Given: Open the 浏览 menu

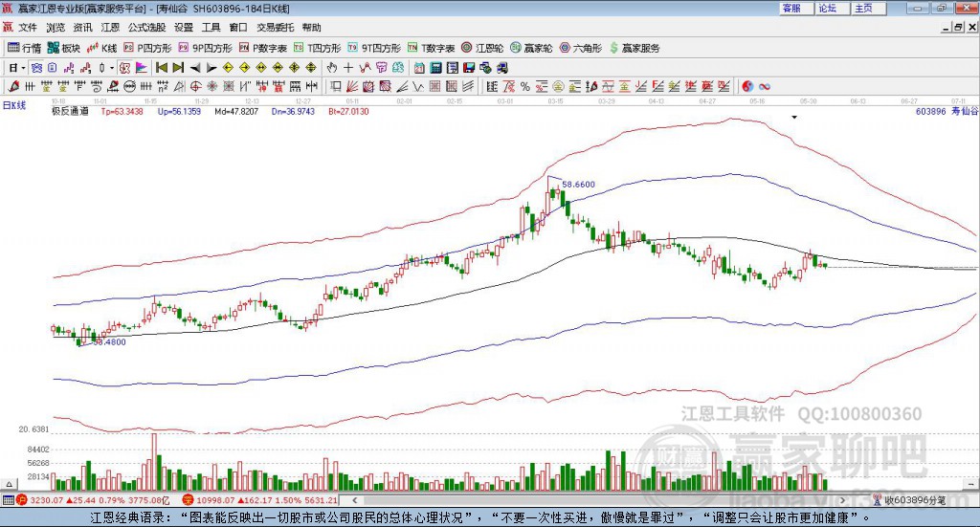Looking at the screenshot, I should click(55, 28).
